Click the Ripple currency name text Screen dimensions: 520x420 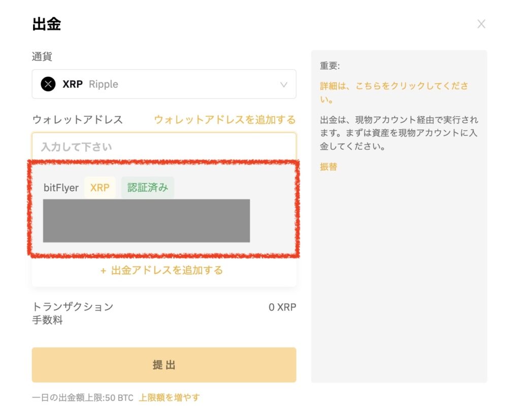pos(104,85)
